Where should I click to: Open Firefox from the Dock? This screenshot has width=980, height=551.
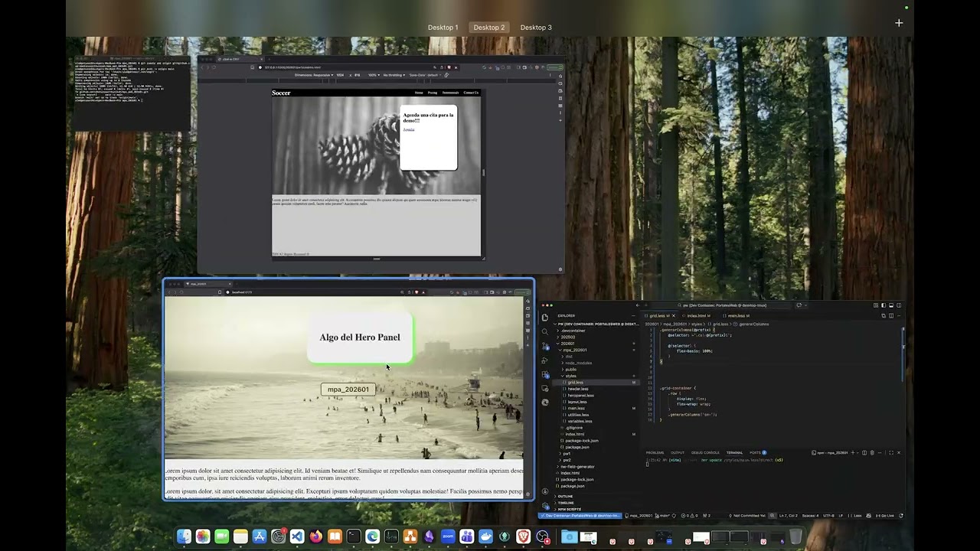coord(316,537)
